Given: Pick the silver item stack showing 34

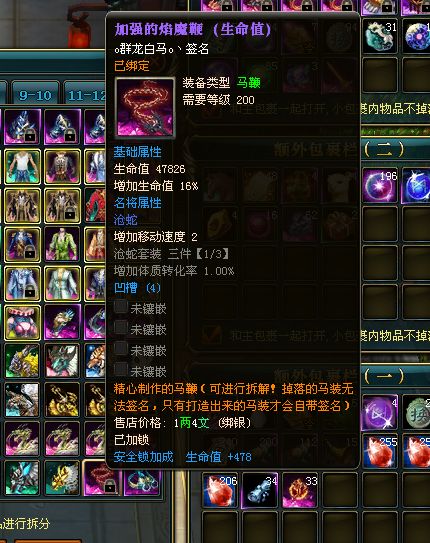Looking at the screenshot, I should 260,490.
